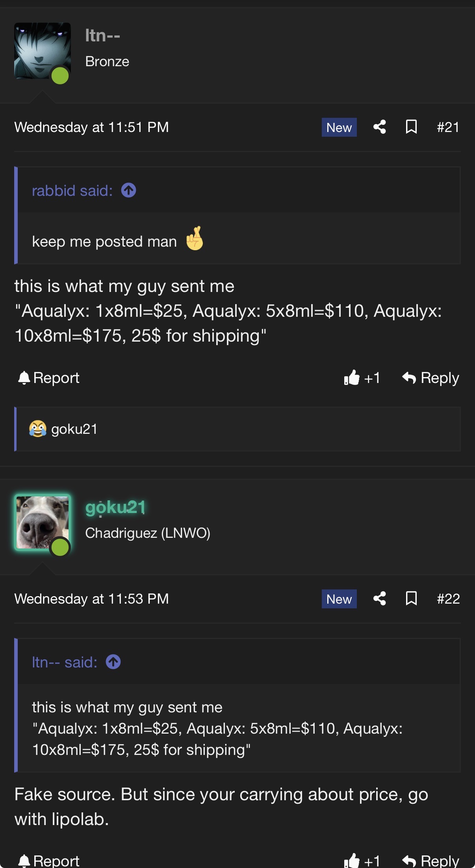The width and height of the screenshot is (475, 868).
Task: Bookmark post #21
Action: (x=411, y=127)
